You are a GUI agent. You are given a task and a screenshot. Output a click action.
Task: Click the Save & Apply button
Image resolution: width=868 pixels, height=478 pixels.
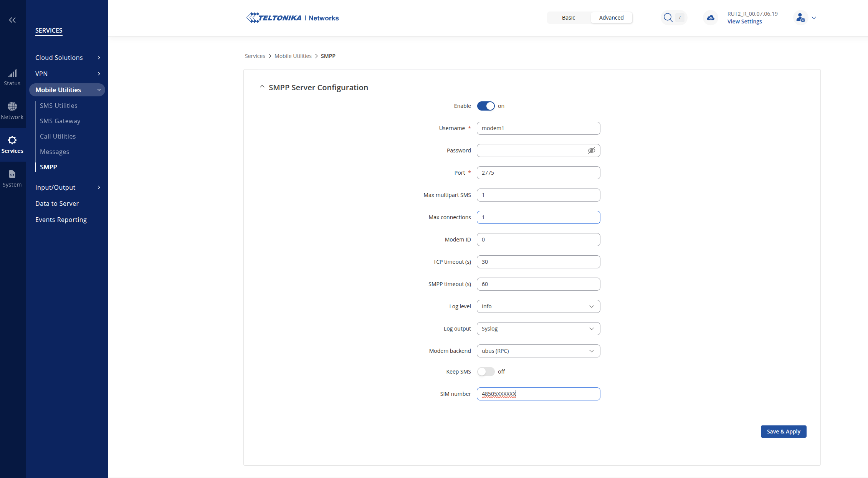pyautogui.click(x=783, y=432)
